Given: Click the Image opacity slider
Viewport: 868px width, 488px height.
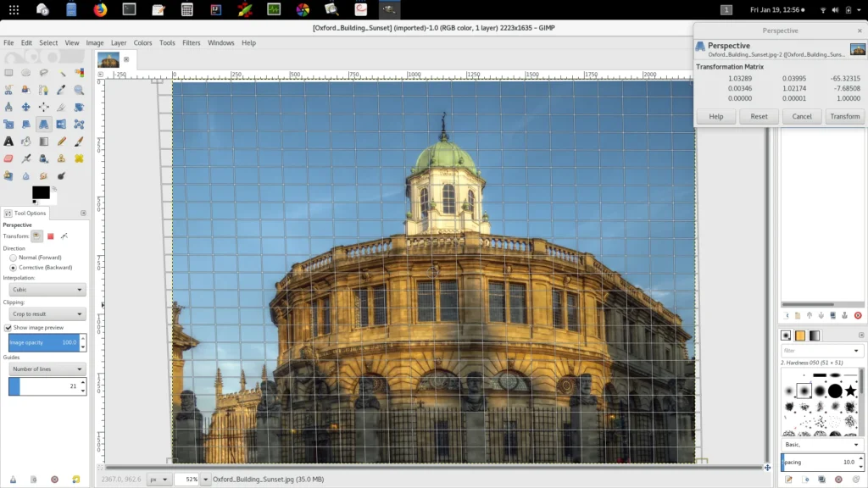Looking at the screenshot, I should tap(44, 342).
